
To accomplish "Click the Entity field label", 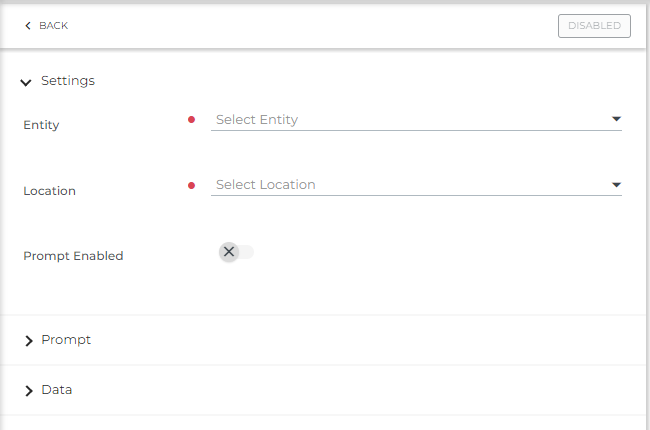I will [x=41, y=125].
